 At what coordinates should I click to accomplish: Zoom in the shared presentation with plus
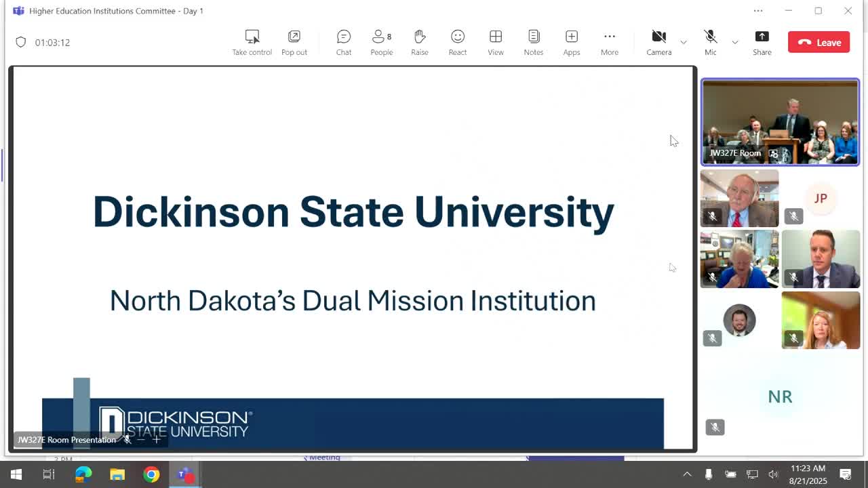pos(157,440)
